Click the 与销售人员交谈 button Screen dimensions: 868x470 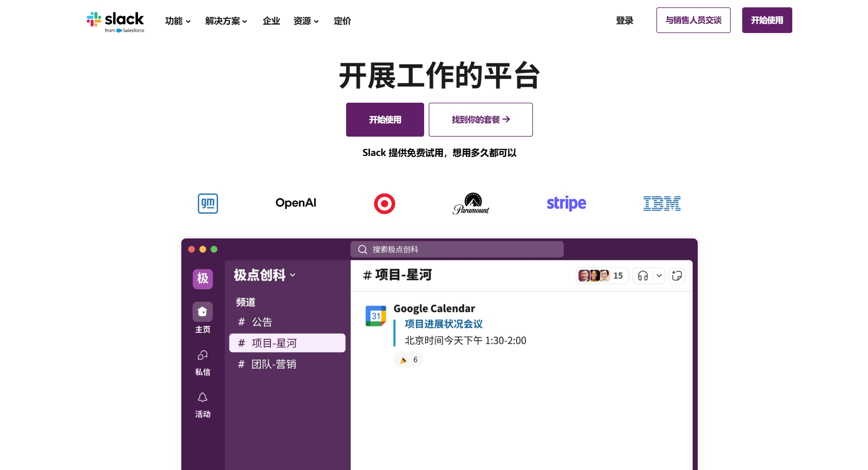(693, 20)
